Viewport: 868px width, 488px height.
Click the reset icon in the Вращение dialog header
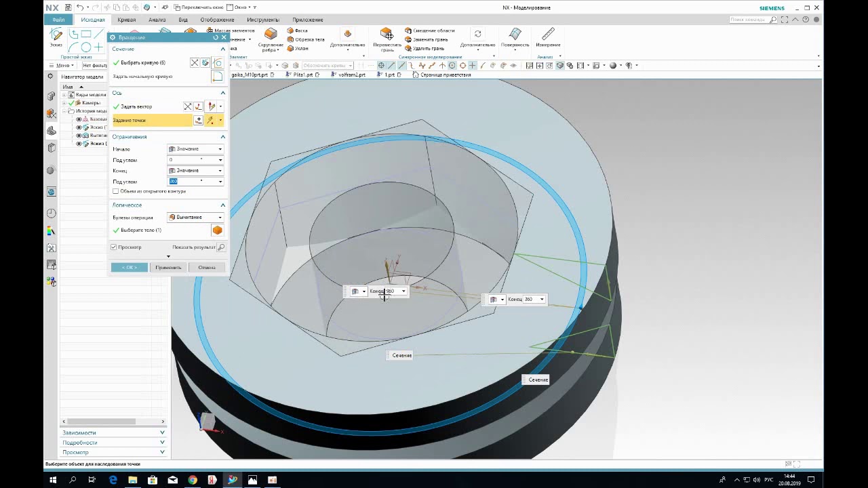216,37
